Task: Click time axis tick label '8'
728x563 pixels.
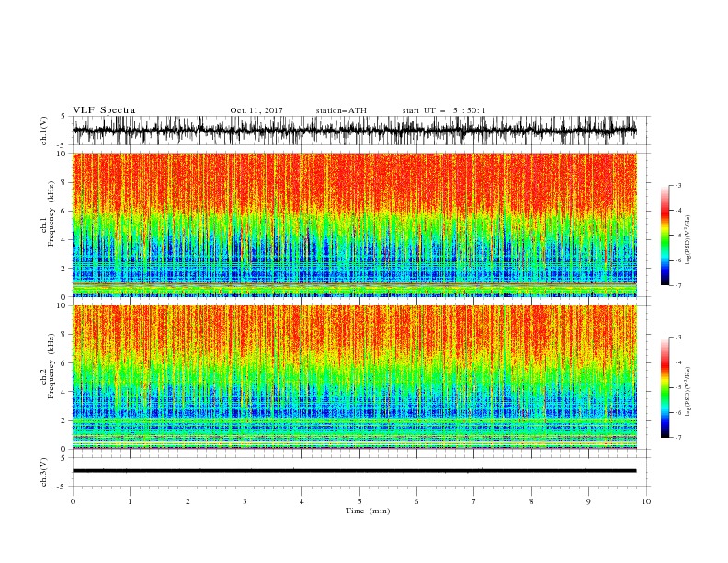Action: [x=531, y=501]
